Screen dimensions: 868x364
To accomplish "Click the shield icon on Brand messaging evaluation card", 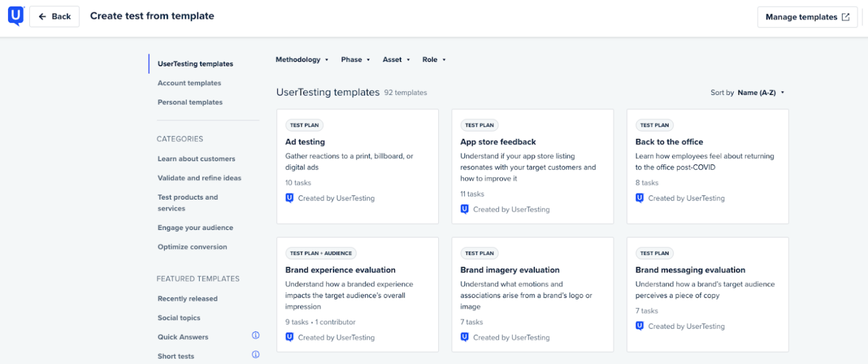I will pyautogui.click(x=640, y=326).
